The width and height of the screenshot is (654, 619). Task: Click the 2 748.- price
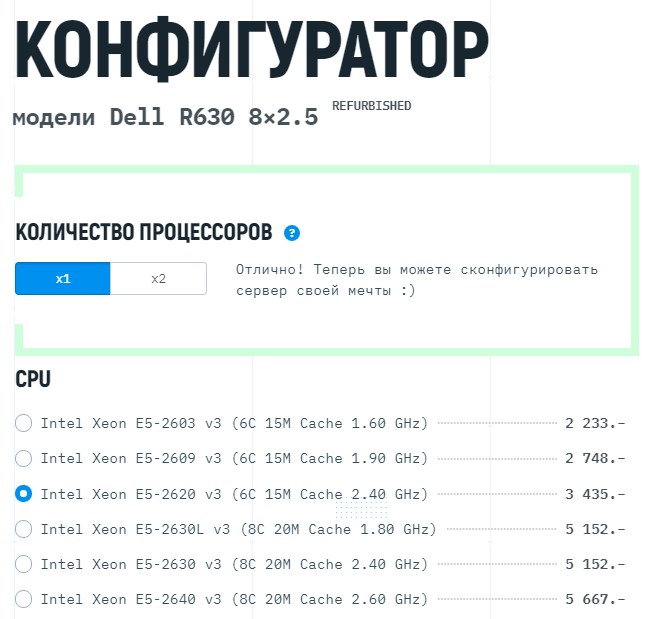(x=595, y=458)
